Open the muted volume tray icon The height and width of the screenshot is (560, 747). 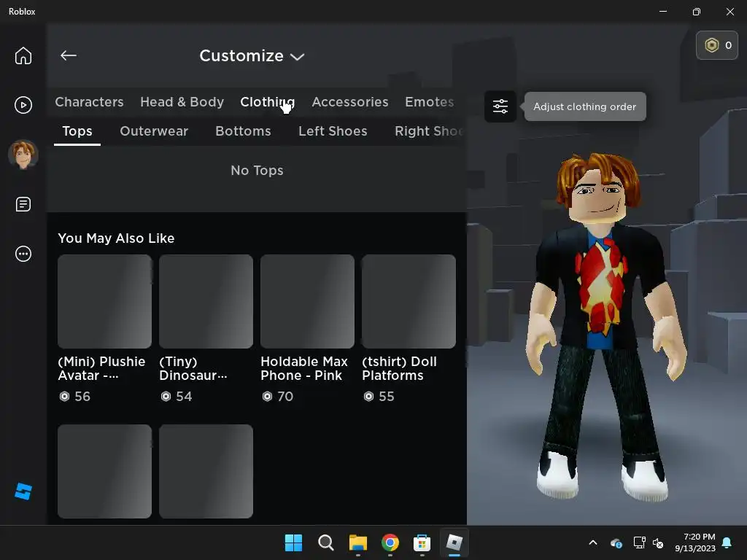click(x=658, y=542)
